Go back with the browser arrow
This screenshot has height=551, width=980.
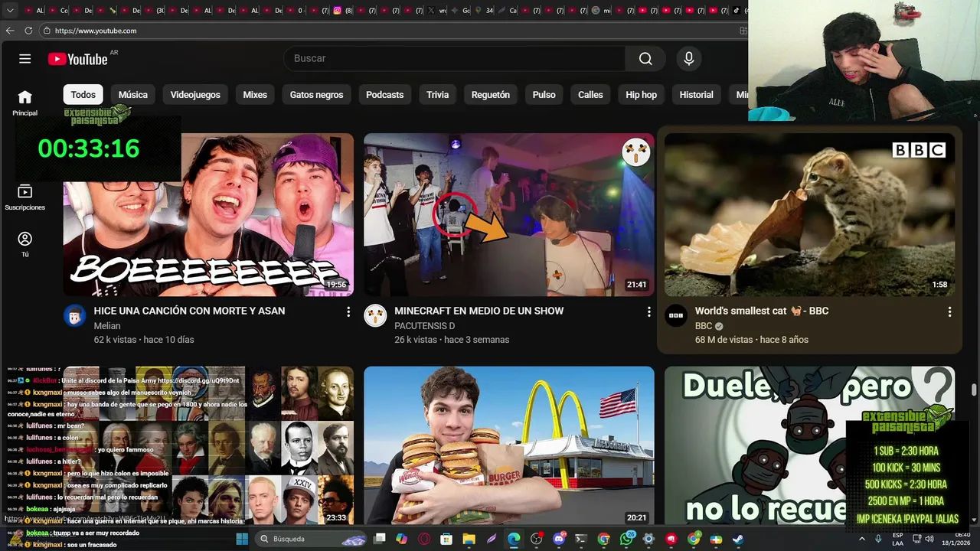10,31
